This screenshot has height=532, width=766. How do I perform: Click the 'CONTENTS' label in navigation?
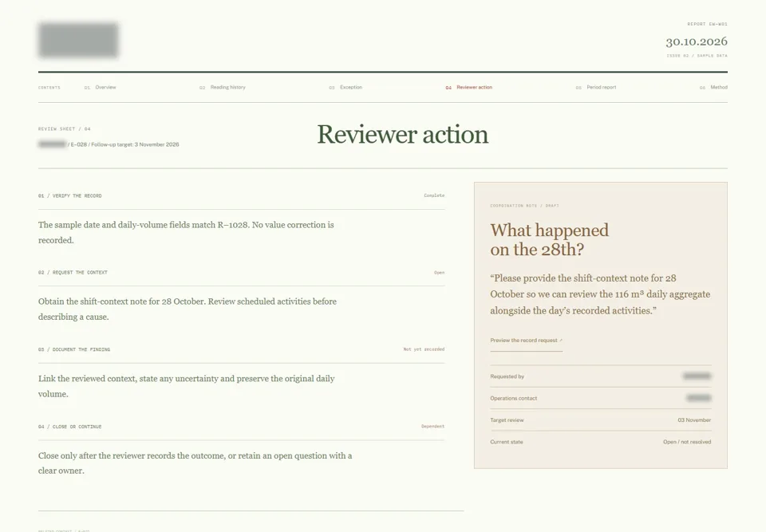pos(49,88)
